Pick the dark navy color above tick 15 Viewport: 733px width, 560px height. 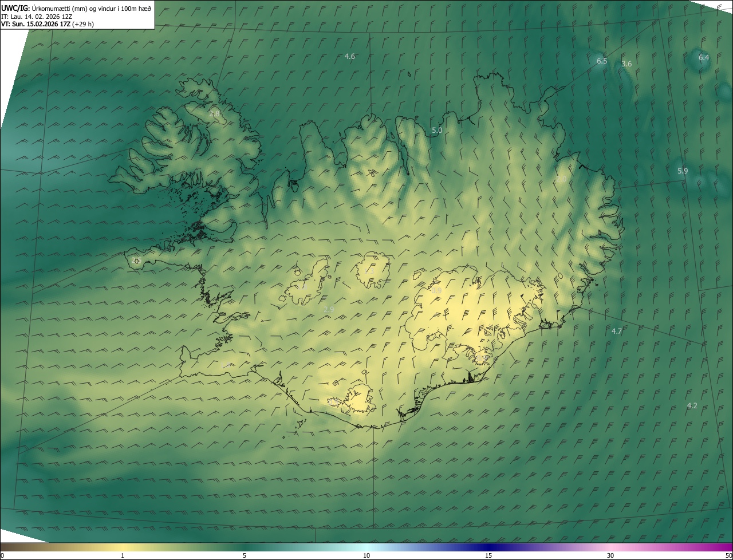(x=488, y=547)
